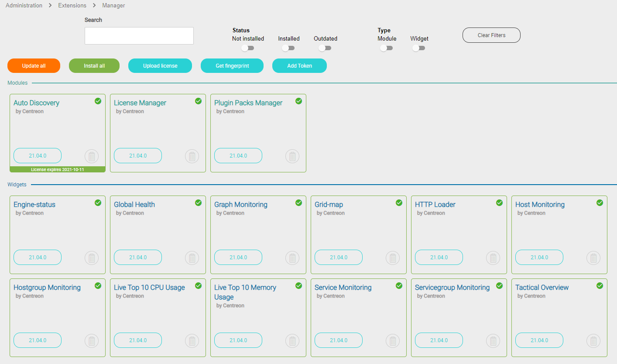Click the Update all button
The width and height of the screenshot is (617, 364).
coord(34,66)
